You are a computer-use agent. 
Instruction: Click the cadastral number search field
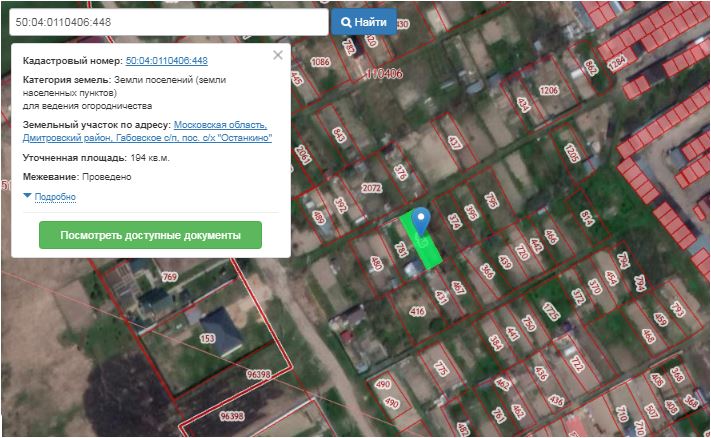pos(169,22)
